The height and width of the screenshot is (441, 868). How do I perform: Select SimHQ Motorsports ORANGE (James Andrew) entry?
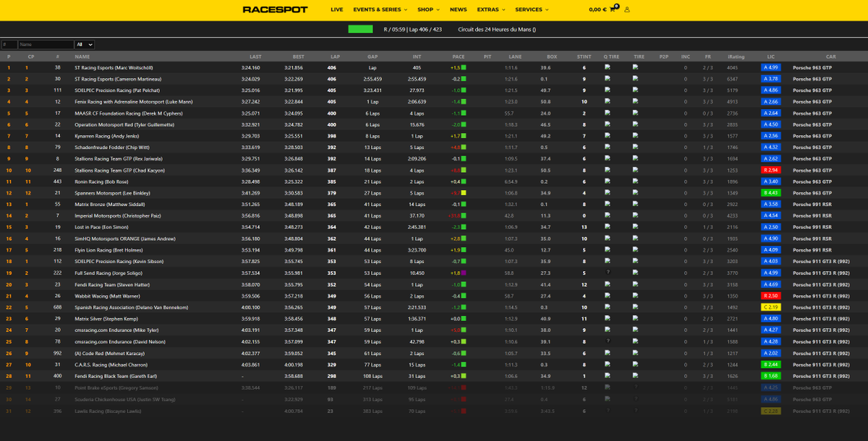125,239
